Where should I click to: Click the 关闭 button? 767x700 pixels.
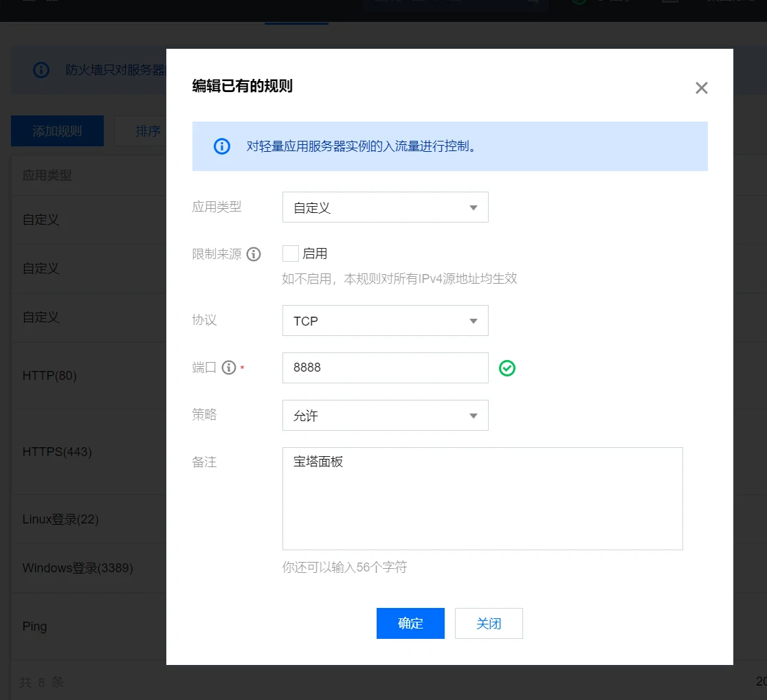pyautogui.click(x=489, y=623)
